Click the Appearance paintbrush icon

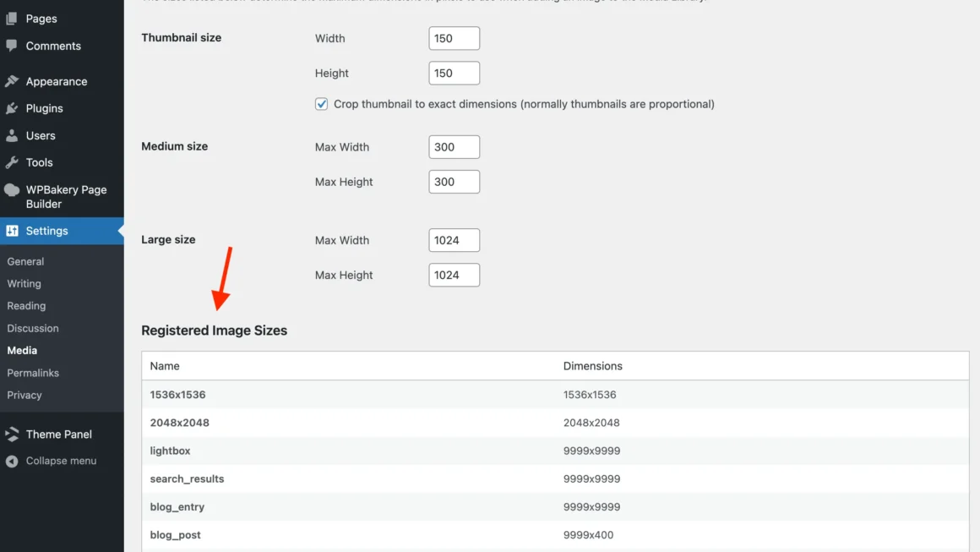tap(11, 81)
